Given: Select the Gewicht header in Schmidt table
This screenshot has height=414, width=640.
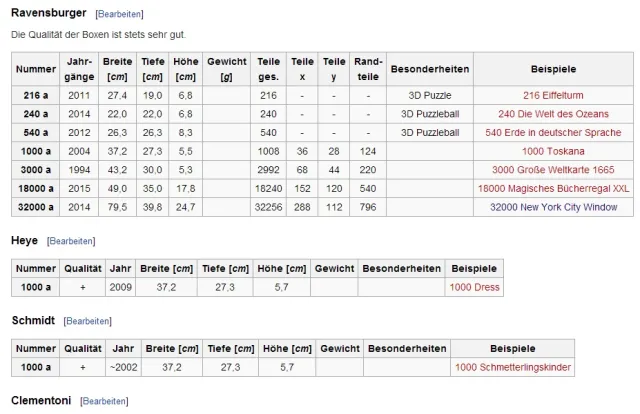Looking at the screenshot, I should (340, 349).
